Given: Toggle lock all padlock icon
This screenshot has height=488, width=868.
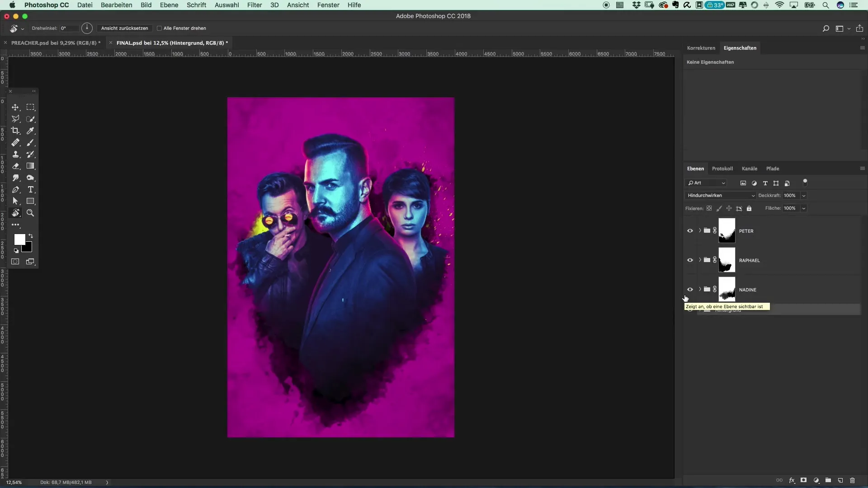Looking at the screenshot, I should (749, 208).
